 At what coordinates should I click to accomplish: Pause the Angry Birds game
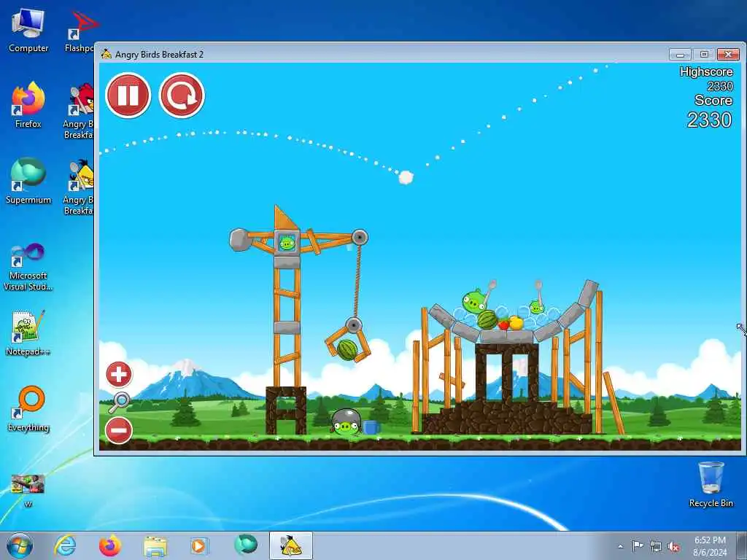click(x=128, y=96)
